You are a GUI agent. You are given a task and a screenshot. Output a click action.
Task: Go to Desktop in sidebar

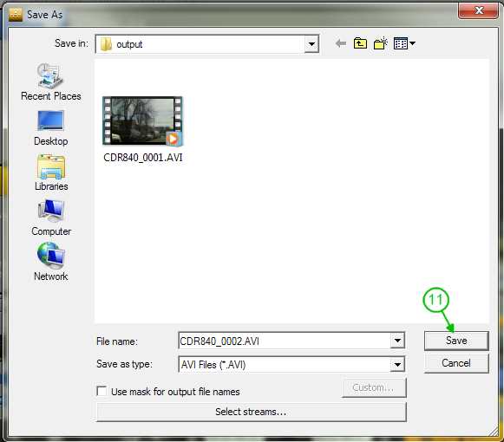(x=51, y=128)
